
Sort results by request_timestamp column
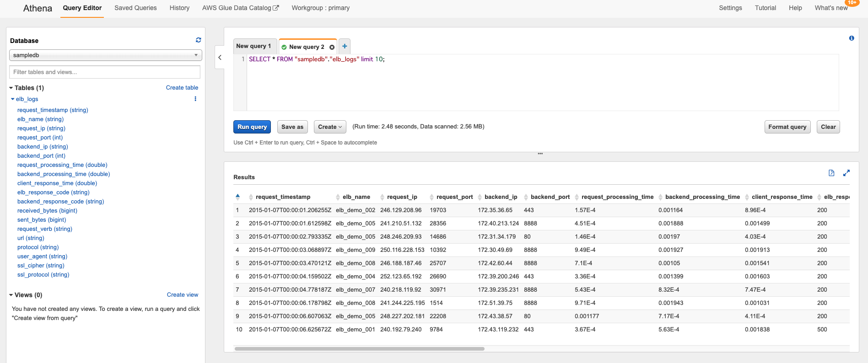282,197
